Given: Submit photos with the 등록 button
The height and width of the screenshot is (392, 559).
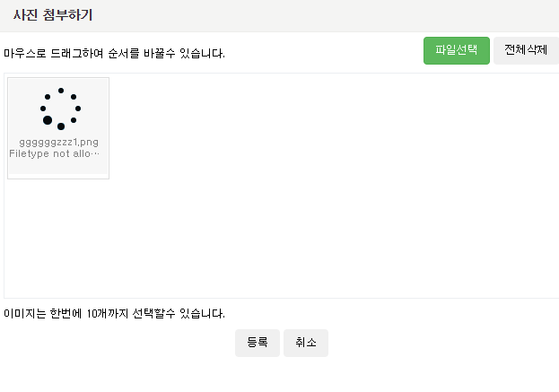Looking at the screenshot, I should coord(258,343).
